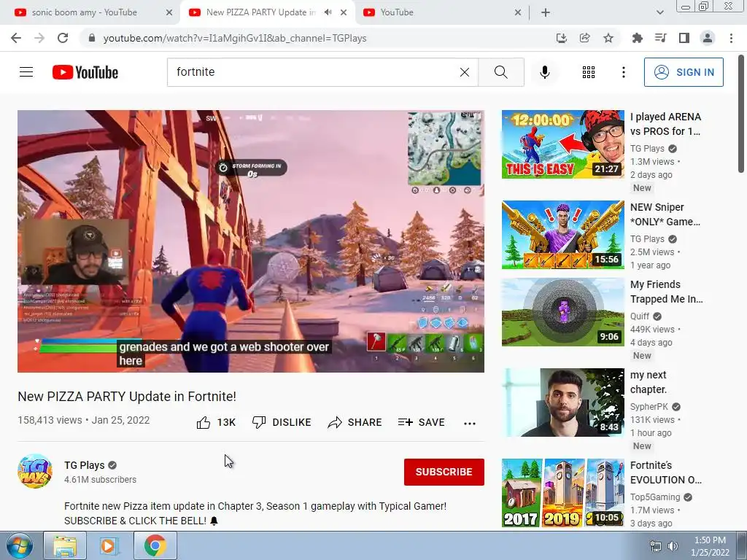This screenshot has height=560, width=747.
Task: View site information lock icon
Action: tap(92, 38)
